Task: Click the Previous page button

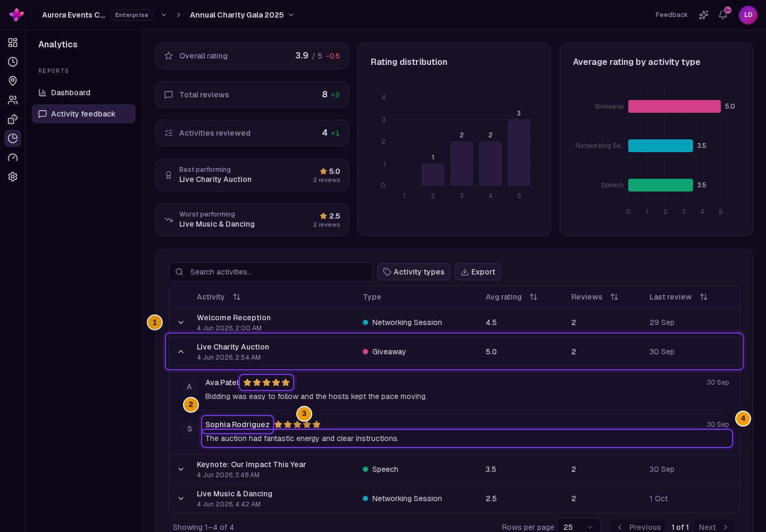Action: click(638, 527)
